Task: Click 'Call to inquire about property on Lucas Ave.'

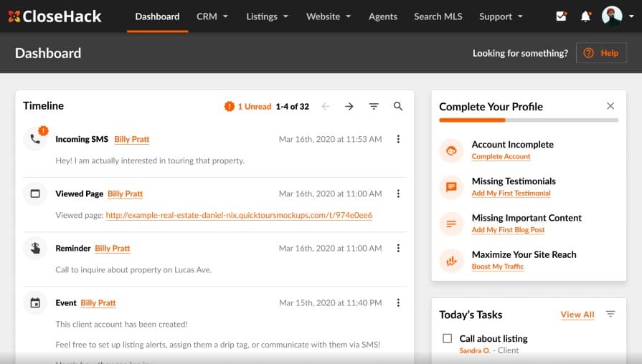Action: click(x=133, y=270)
